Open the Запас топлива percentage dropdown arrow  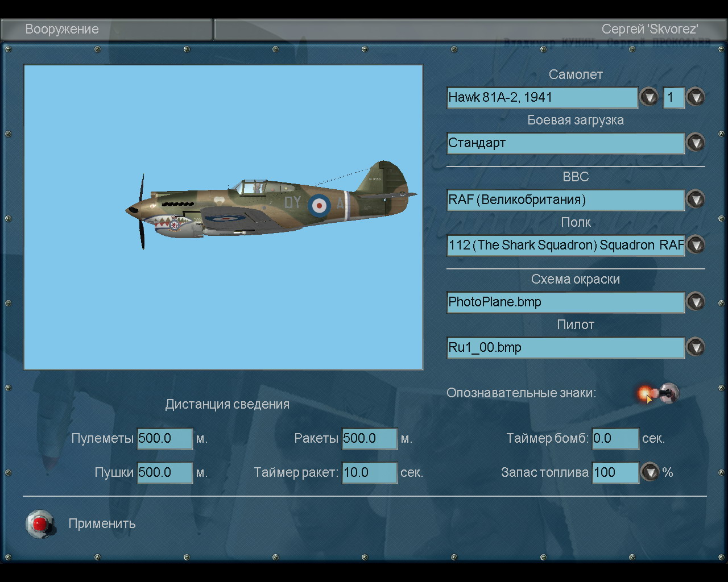650,472
